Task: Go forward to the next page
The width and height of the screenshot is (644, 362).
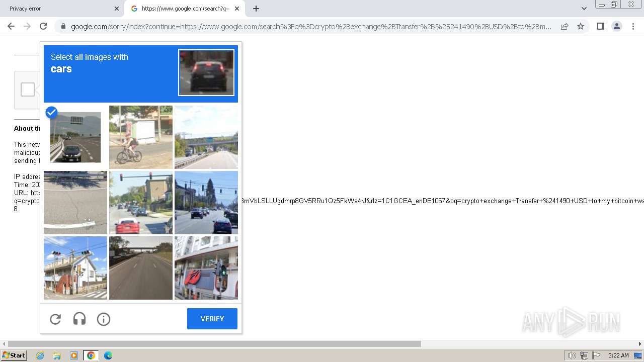Action: pos(27,26)
